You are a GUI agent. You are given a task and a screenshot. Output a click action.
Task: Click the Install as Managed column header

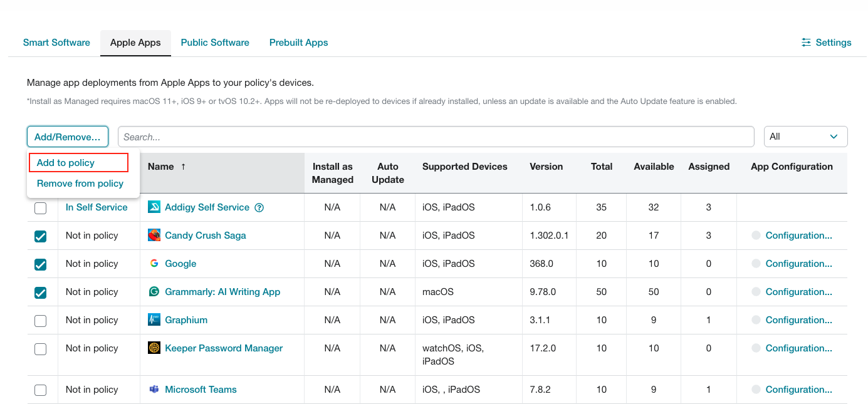[333, 173]
